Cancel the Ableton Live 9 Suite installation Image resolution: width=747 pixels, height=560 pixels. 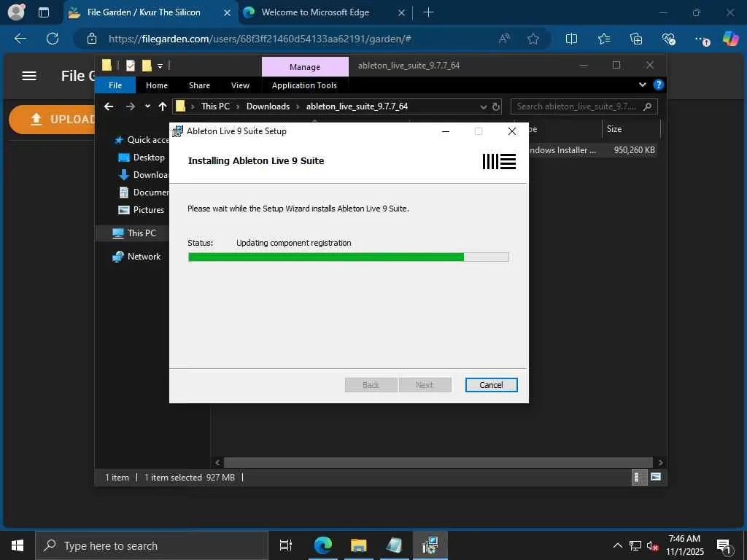coord(491,385)
